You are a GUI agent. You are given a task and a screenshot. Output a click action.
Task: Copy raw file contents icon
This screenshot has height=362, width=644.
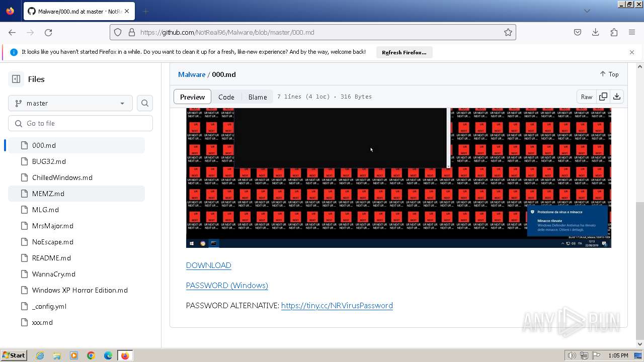pos(603,97)
